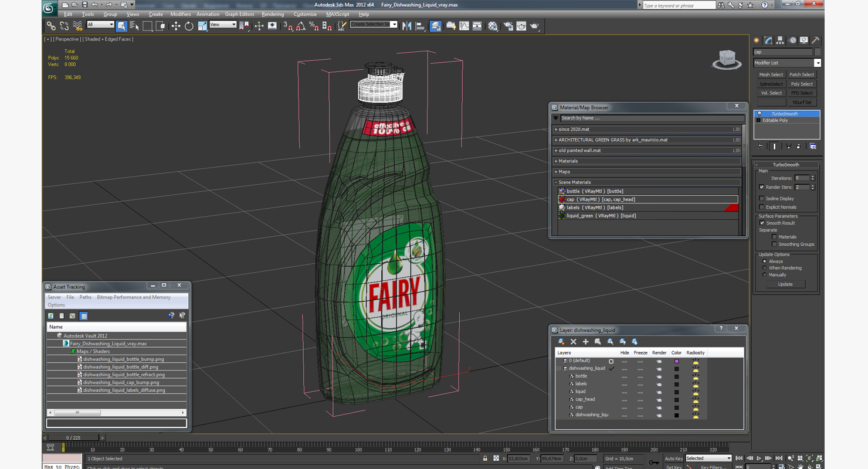The height and width of the screenshot is (469, 868).
Task: Select the Link tool in main toolbar
Action: (52, 26)
